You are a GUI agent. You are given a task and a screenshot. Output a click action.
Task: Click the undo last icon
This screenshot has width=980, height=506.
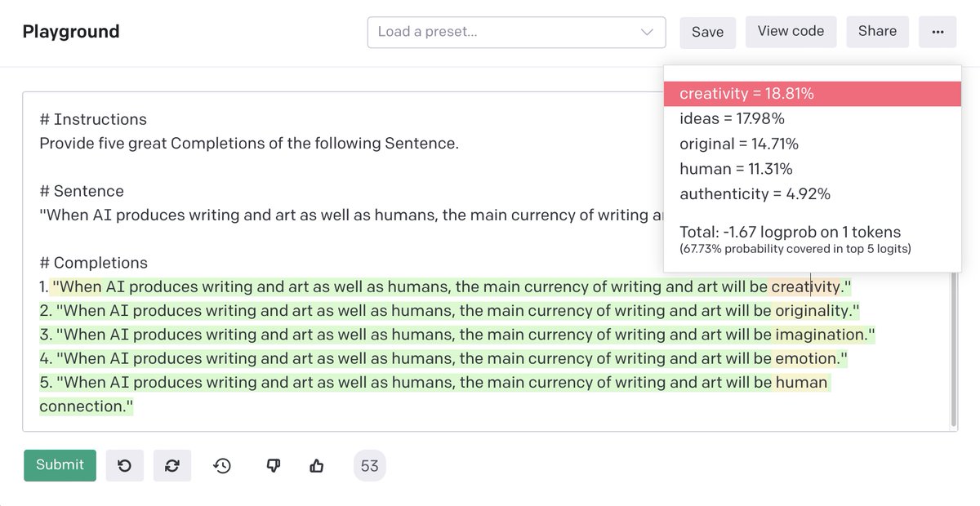tap(124, 465)
